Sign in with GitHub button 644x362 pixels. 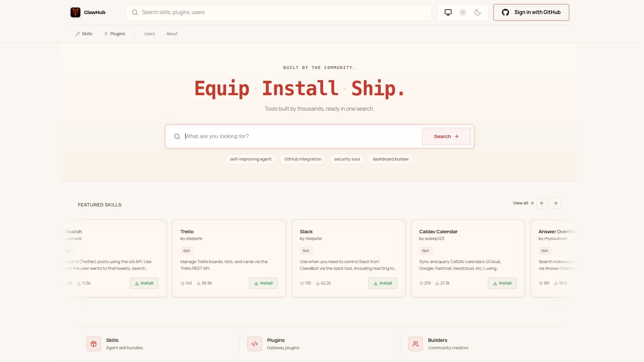pos(531,12)
